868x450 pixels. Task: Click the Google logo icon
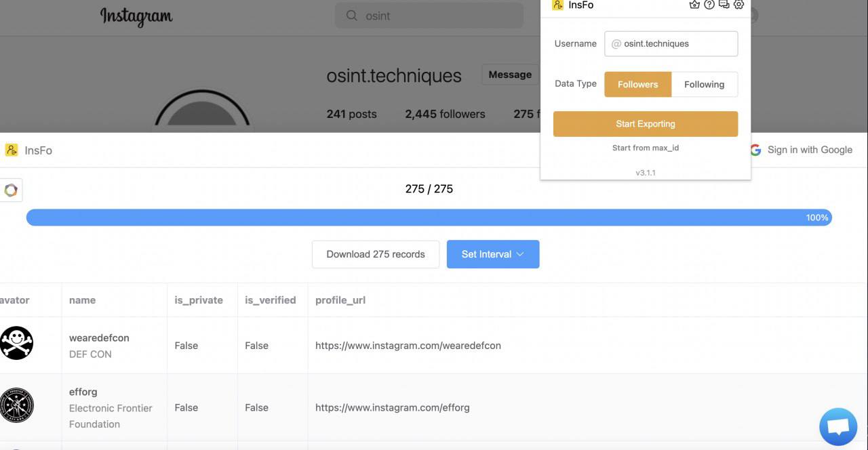coord(755,150)
